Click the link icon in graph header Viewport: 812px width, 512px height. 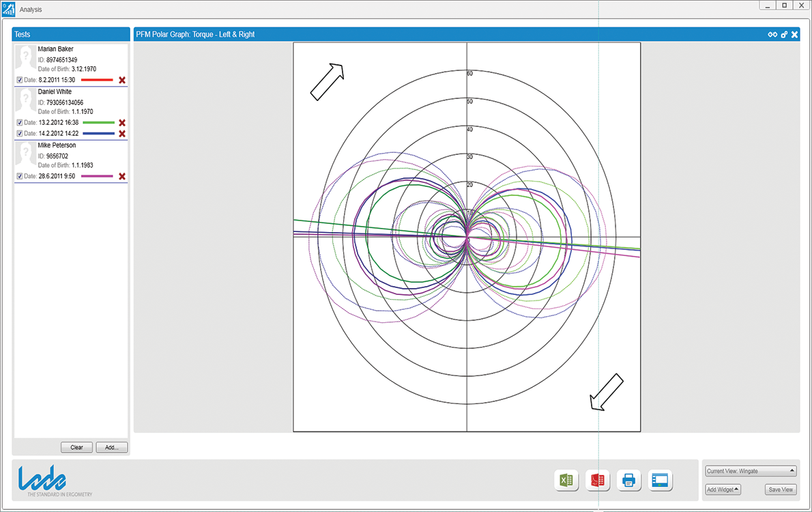click(x=772, y=35)
